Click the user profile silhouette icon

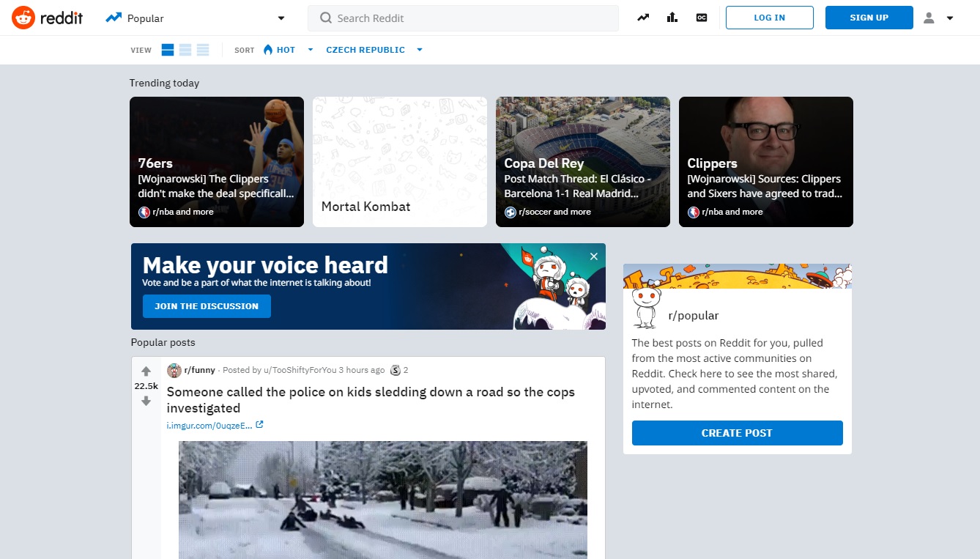click(929, 18)
